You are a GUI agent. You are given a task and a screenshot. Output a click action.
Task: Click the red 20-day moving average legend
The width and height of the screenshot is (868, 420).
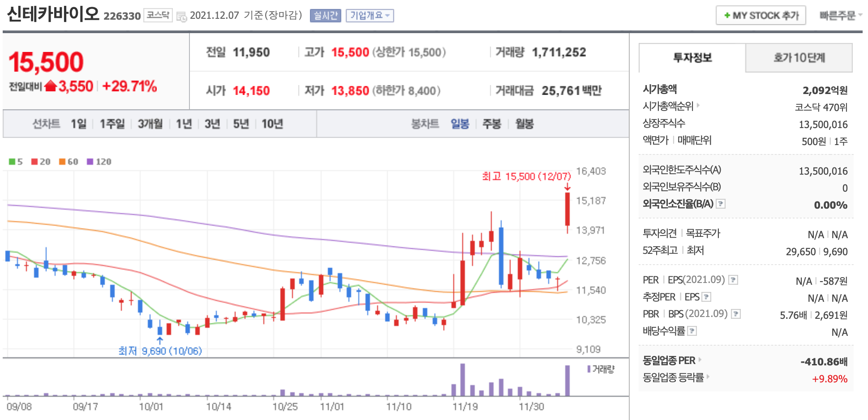(41, 162)
